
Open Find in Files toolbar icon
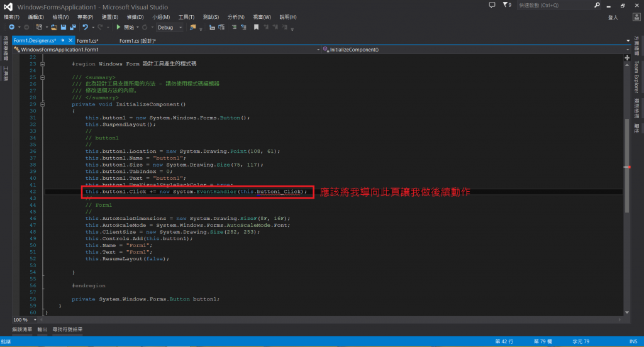(x=192, y=27)
